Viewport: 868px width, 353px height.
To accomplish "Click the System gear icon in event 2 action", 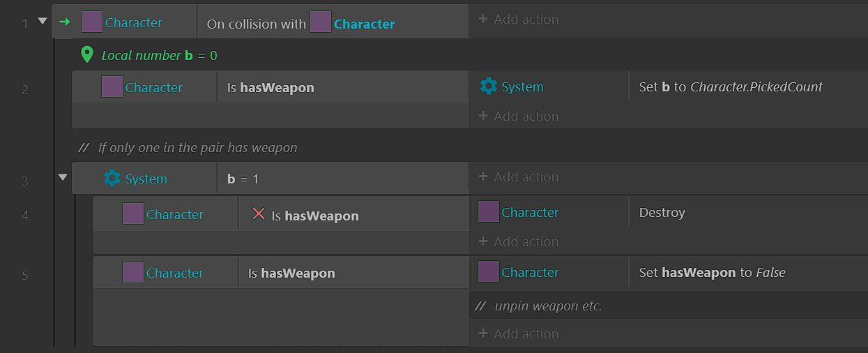I will coord(489,87).
